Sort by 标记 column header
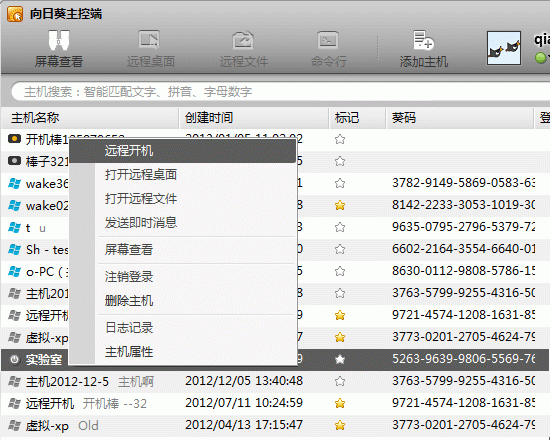550x440 pixels. tap(357, 118)
